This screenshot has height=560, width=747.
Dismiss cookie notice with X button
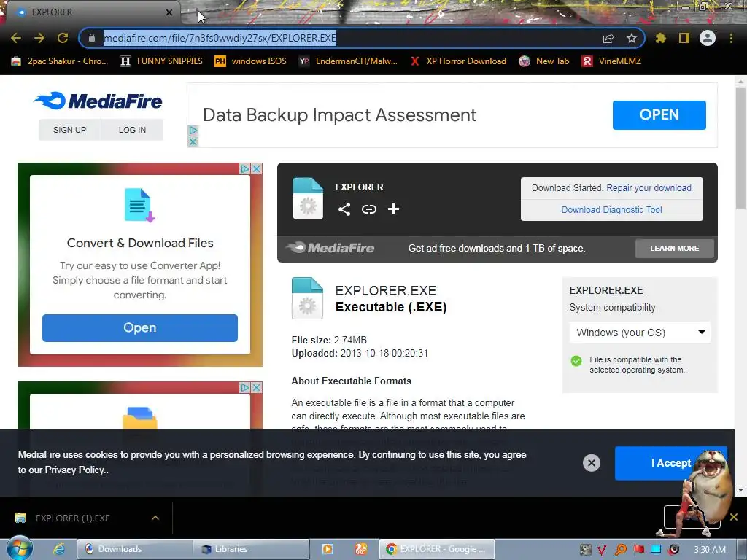[591, 463]
